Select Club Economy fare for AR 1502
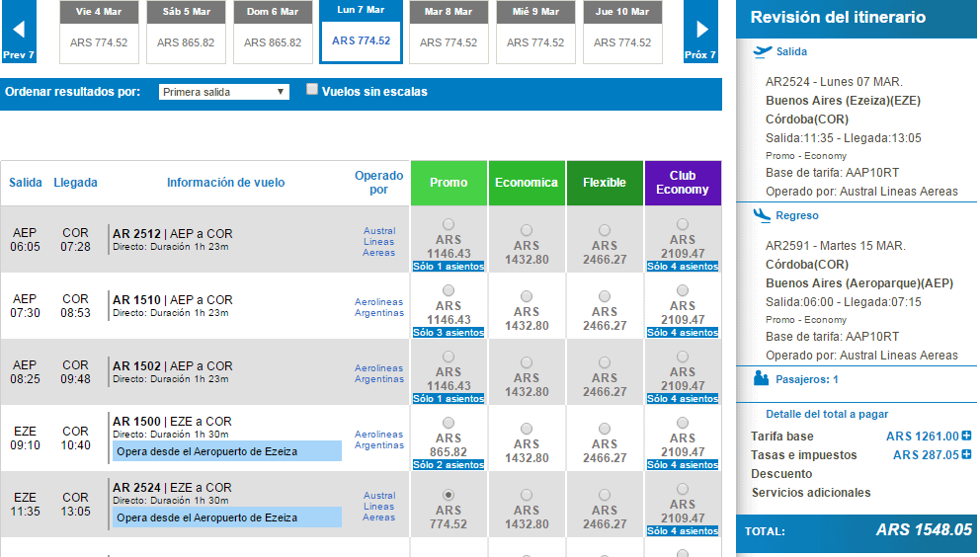 click(683, 357)
